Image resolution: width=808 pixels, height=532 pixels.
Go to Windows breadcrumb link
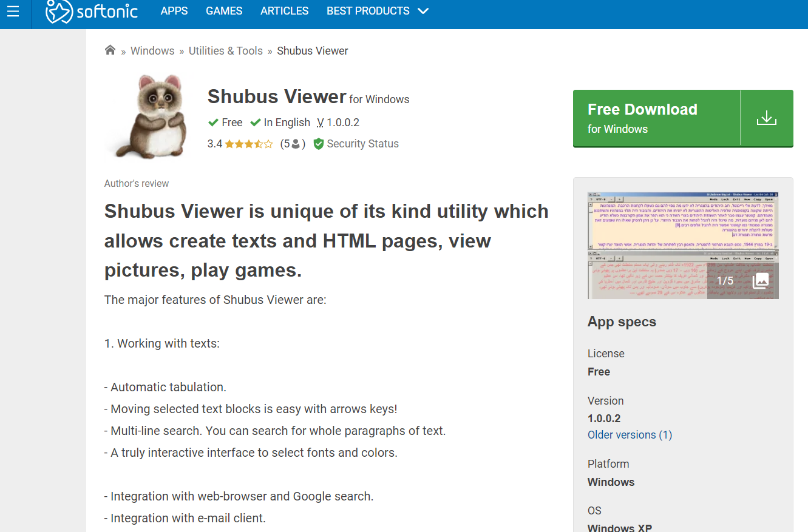(152, 51)
